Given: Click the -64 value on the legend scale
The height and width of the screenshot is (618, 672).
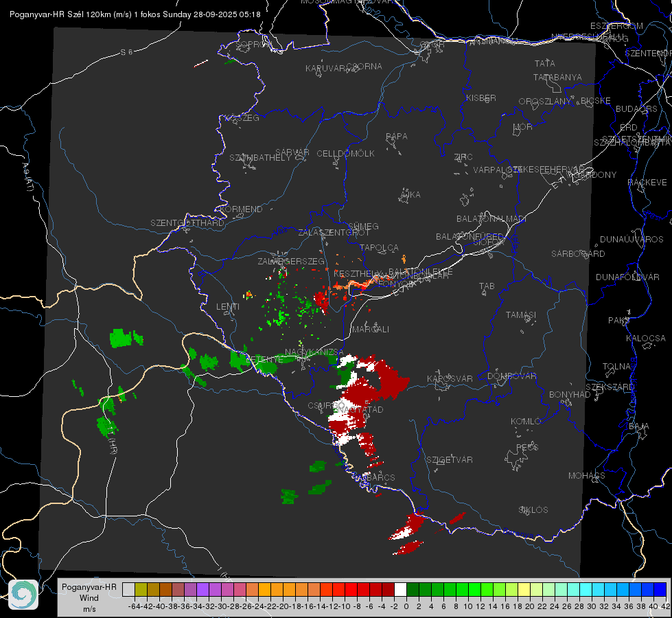Looking at the screenshot, I should point(135,606).
